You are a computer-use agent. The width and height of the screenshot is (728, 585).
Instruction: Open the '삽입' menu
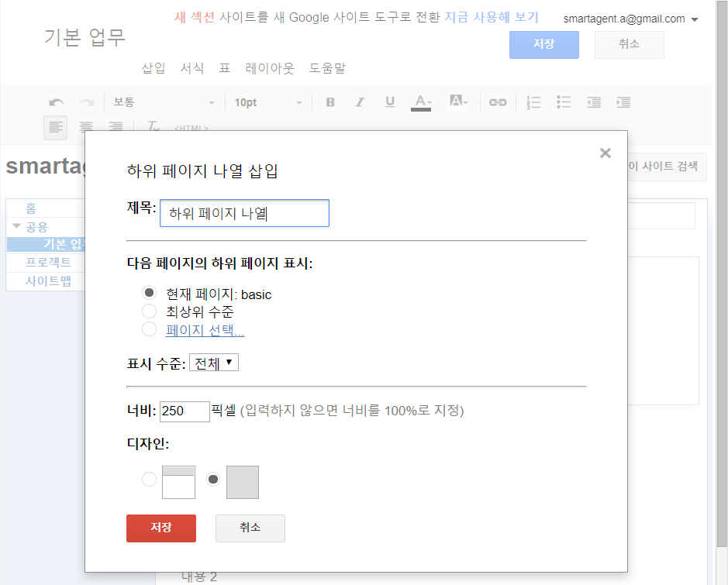(x=154, y=68)
